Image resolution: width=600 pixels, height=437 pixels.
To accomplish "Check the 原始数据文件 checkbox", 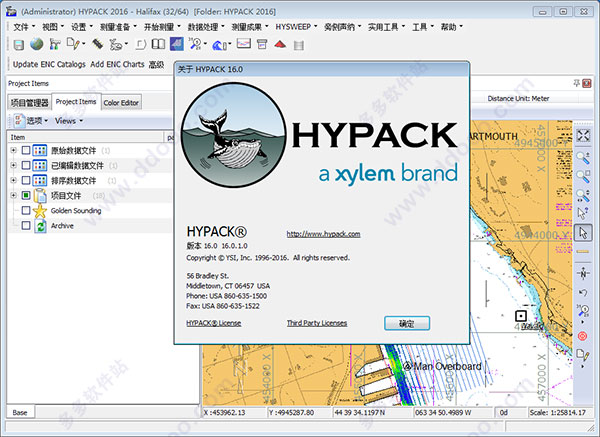I will pos(26,150).
